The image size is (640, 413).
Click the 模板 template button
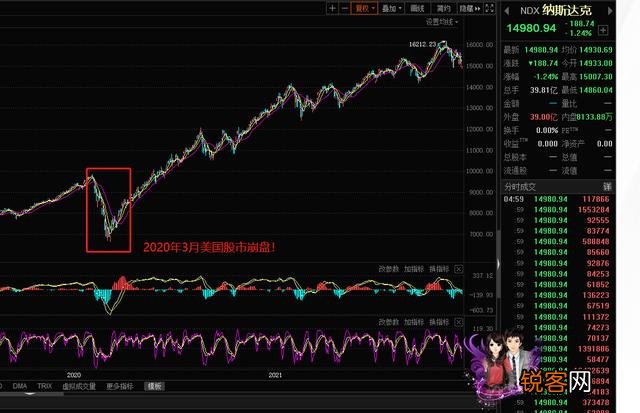pyautogui.click(x=154, y=386)
